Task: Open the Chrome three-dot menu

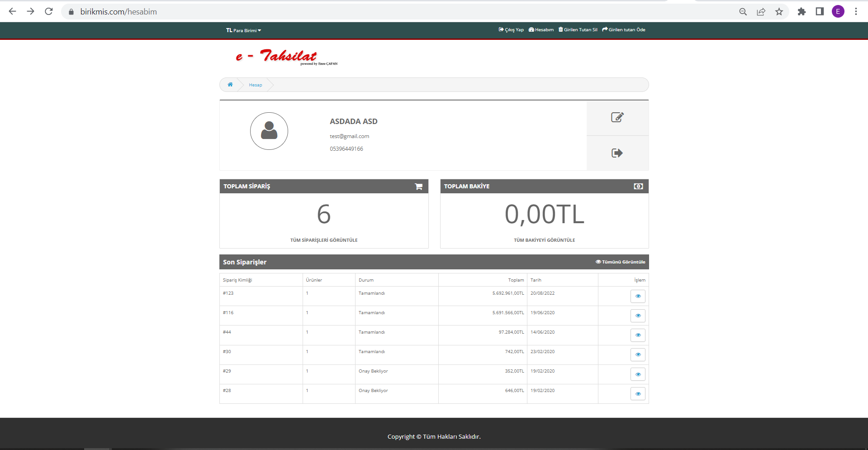Action: tap(856, 12)
